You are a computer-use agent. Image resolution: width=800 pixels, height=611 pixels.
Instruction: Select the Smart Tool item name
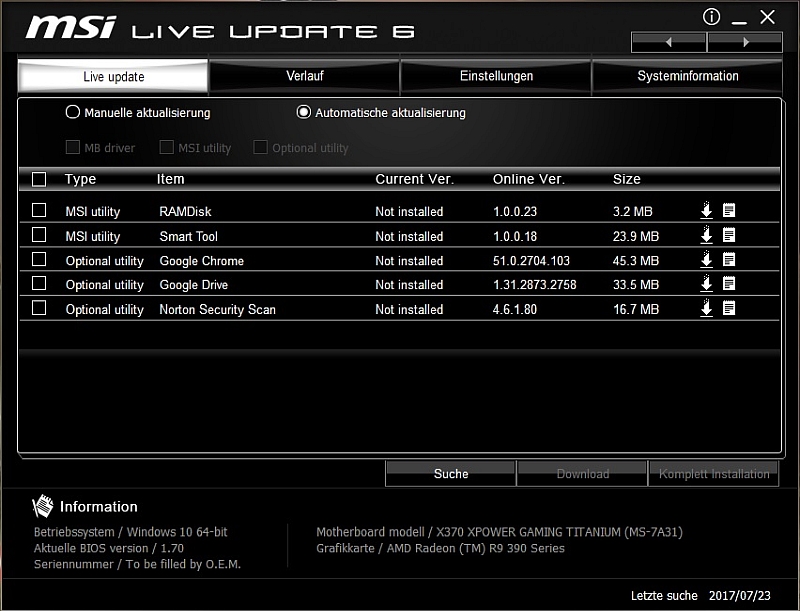point(188,236)
